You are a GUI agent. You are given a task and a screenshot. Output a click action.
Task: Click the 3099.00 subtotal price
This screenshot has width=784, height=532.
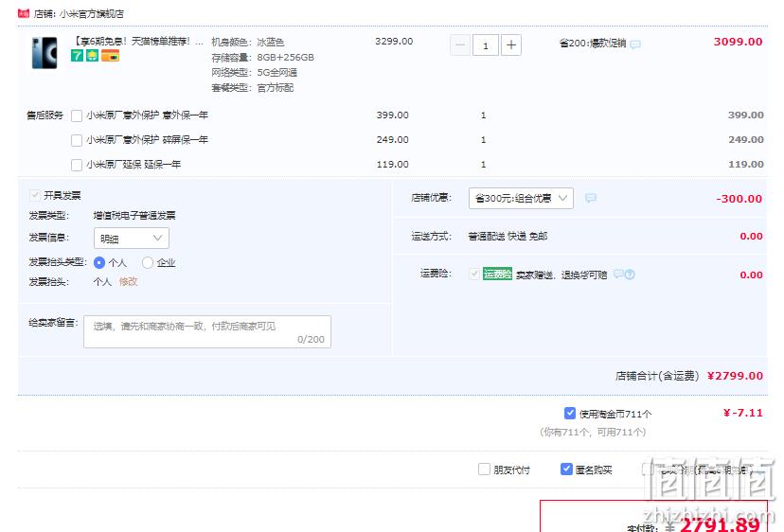tap(738, 42)
